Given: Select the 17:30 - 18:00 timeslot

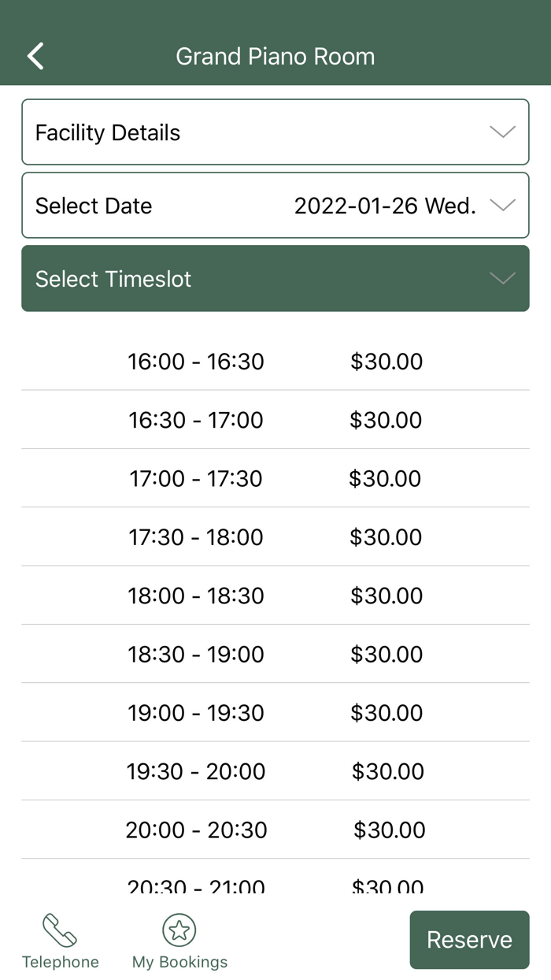Looking at the screenshot, I should [x=275, y=537].
